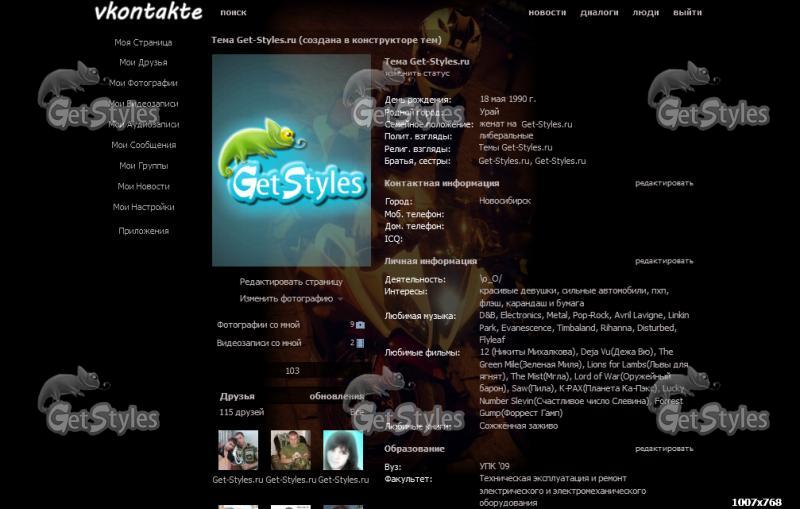Click редактировать next to Личная информация

point(664,261)
